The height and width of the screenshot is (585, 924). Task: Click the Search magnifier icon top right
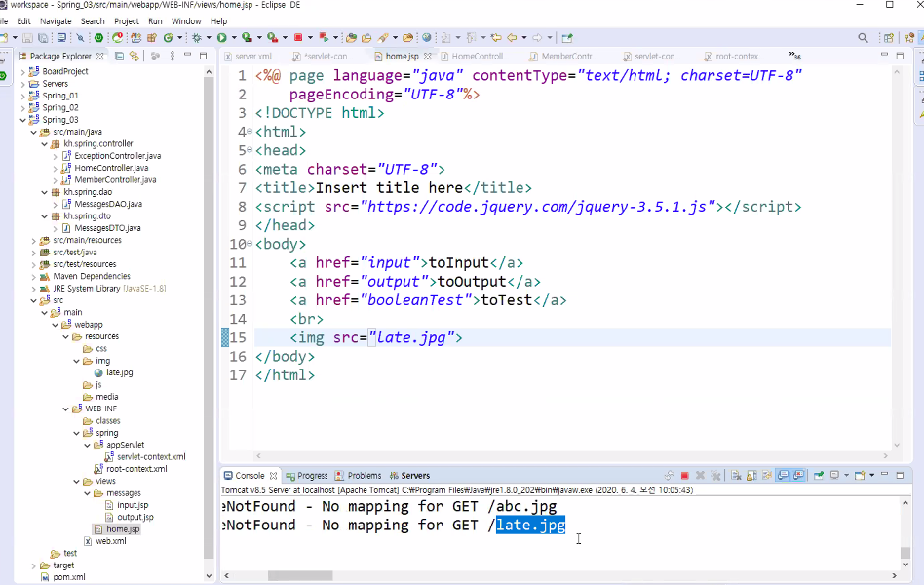(x=863, y=38)
